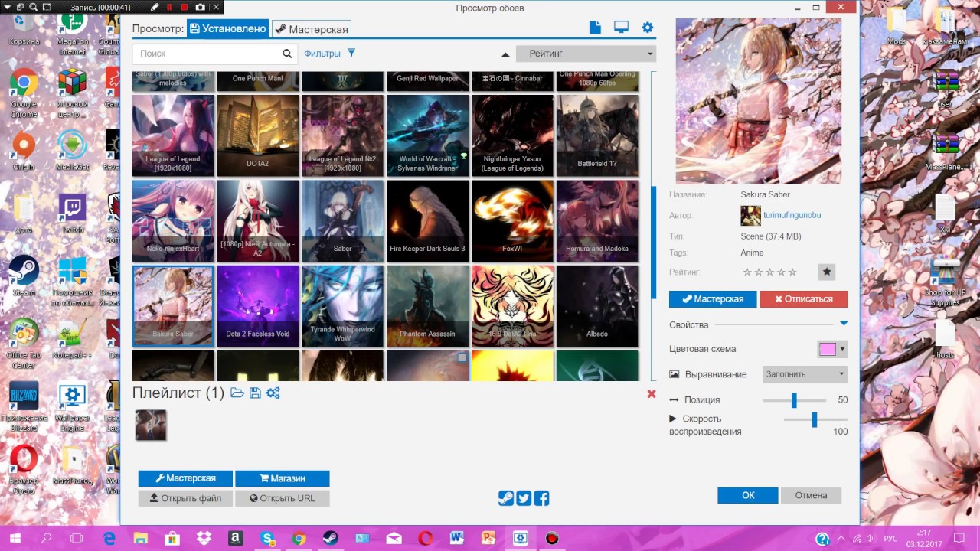Click the Steam icon at bottom
Viewport: 980px width, 551px height.
point(506,498)
